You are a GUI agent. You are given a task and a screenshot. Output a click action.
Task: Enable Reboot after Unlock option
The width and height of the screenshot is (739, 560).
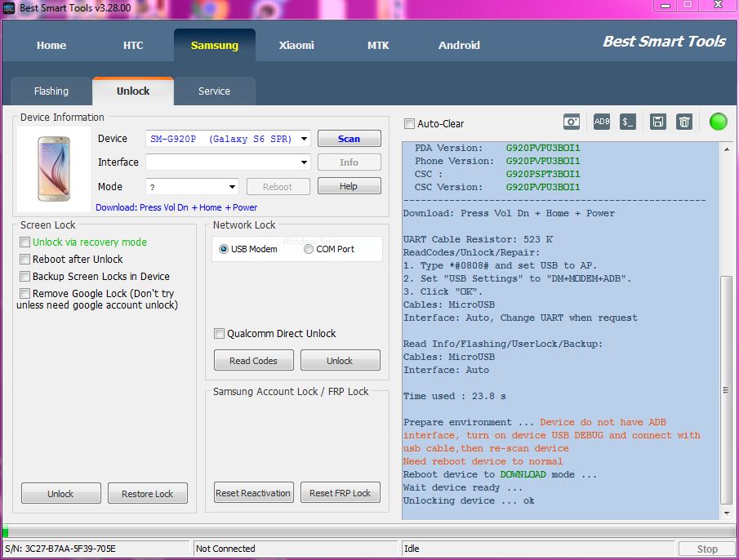25,259
